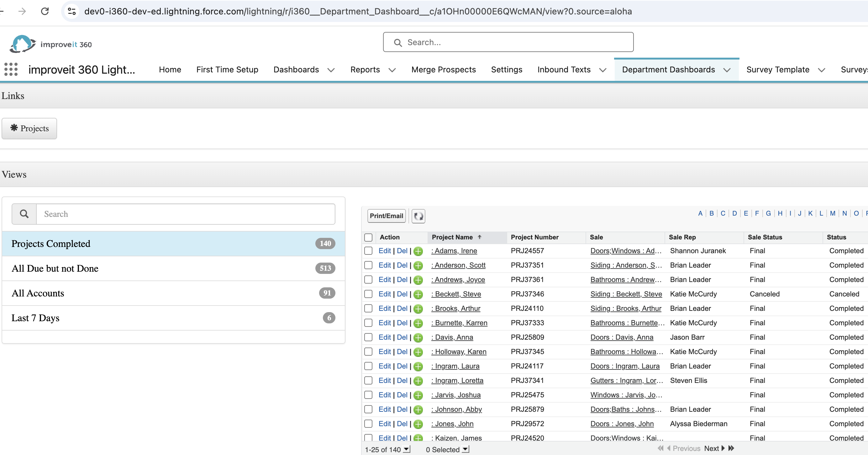868x455 pixels.
Task: Open site information icon in address bar
Action: [x=72, y=11]
